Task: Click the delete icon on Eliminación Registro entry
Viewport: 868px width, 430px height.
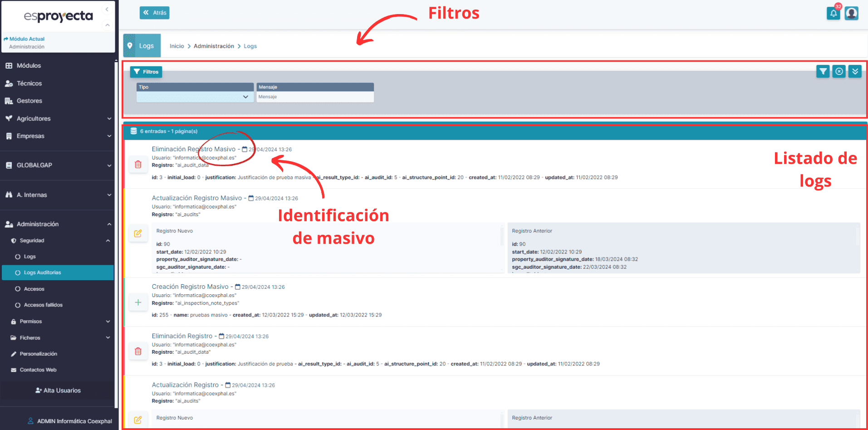Action: (x=138, y=351)
